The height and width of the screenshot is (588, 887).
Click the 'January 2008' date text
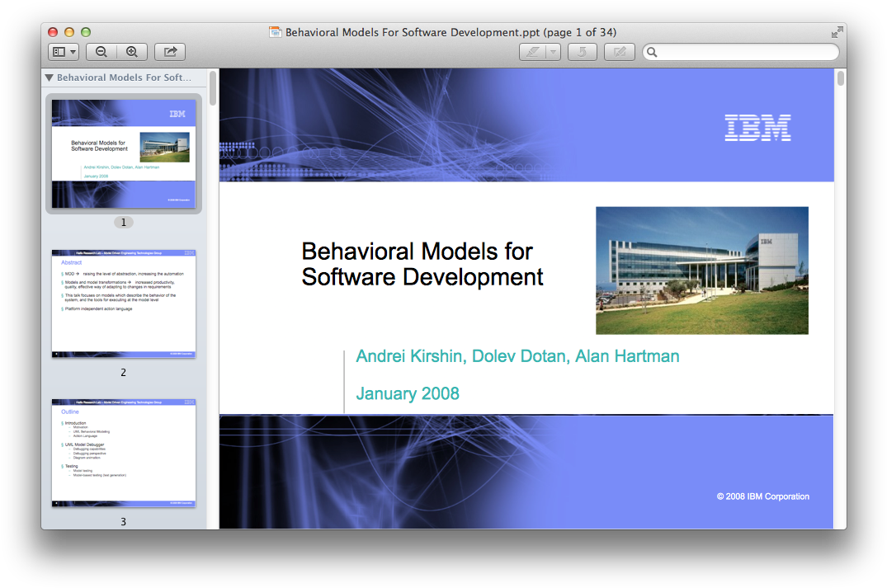pos(408,393)
